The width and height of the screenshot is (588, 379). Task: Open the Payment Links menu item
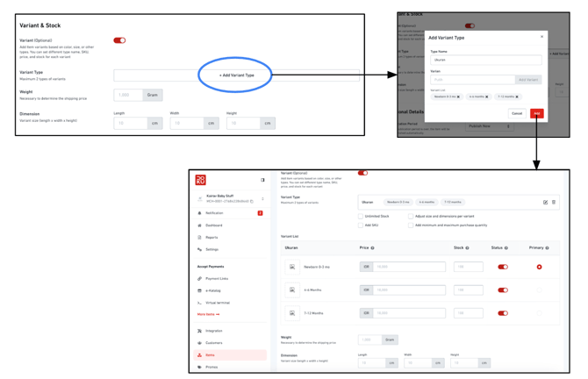click(217, 278)
